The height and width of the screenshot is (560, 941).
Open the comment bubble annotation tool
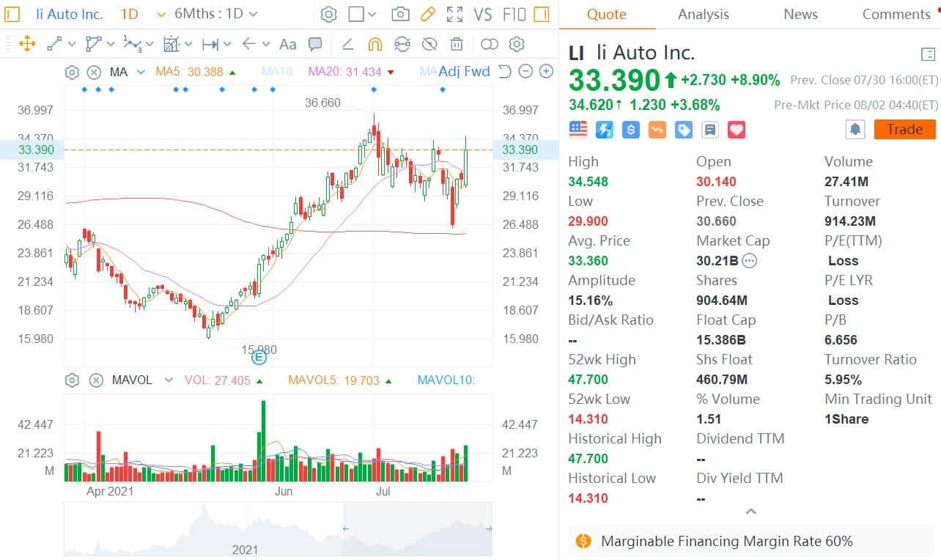click(315, 44)
